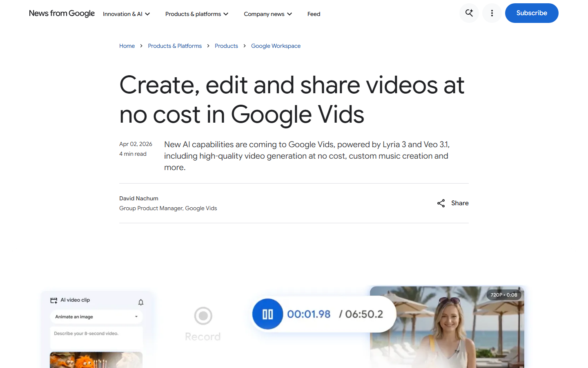Open the Products & Platforms breadcrumb
Image resolution: width=588 pixels, height=368 pixels.
175,46
